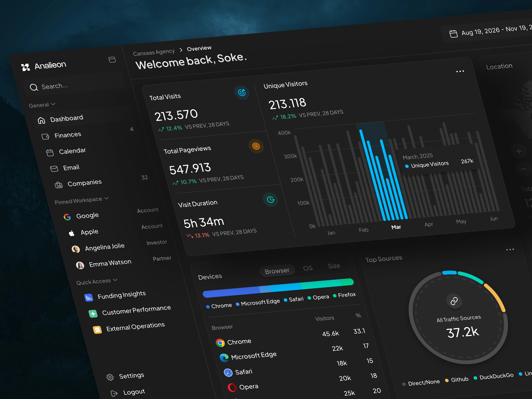Open Unique Visitors card three-dot menu

(x=460, y=71)
